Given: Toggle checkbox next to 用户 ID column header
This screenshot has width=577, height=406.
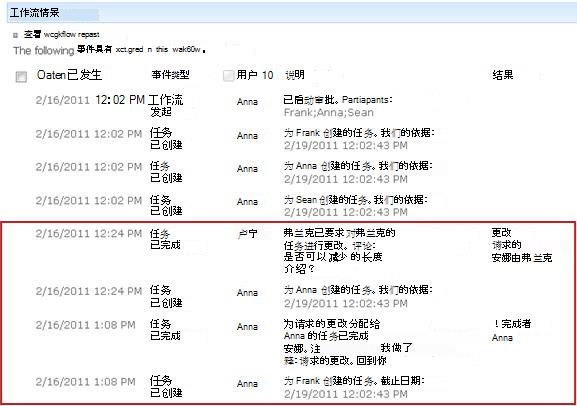Looking at the screenshot, I should point(228,75).
